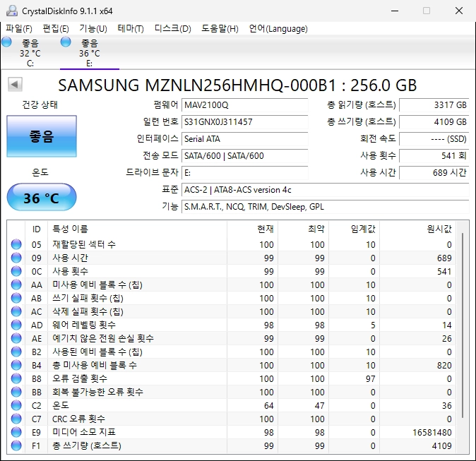Open the 파일(F) menu

click(19, 28)
